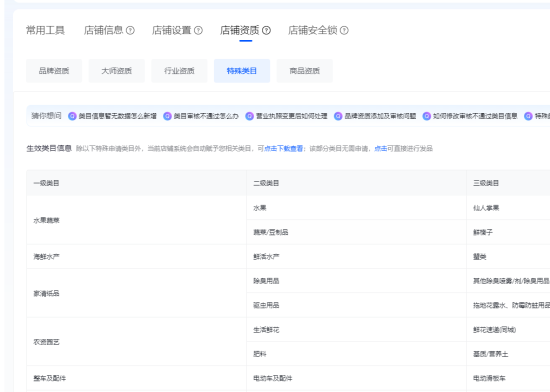Select the 商品资质 sub-tab
The image size is (550, 392).
(305, 71)
